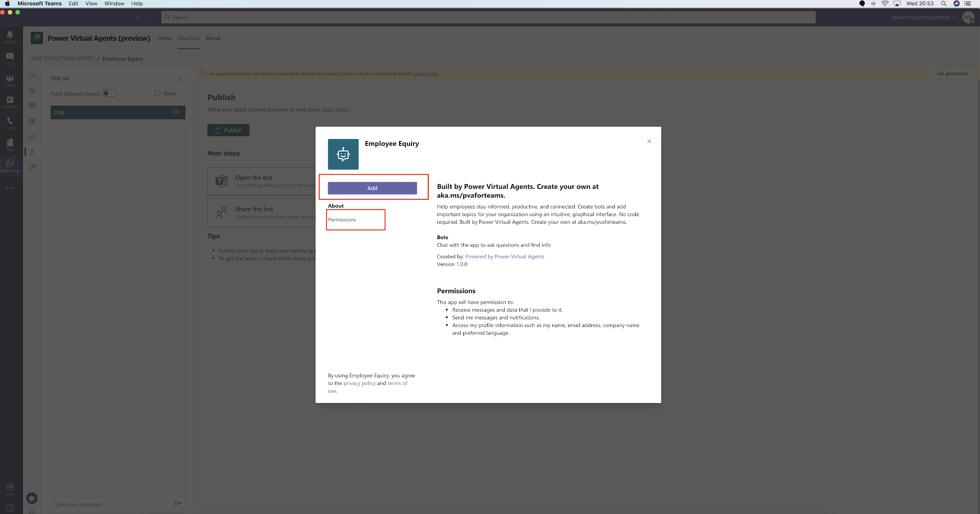
Task: Open the Topics speech bubble icon
Action: click(32, 106)
